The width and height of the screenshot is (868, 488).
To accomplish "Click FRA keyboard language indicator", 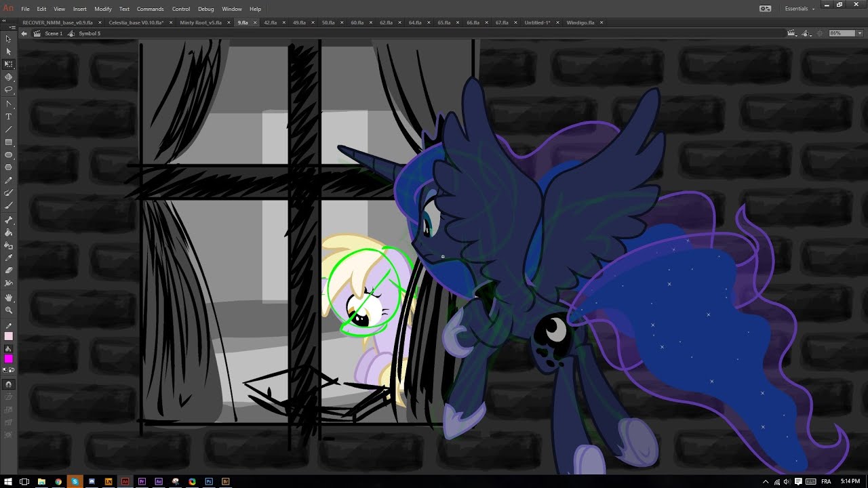I will (x=826, y=481).
